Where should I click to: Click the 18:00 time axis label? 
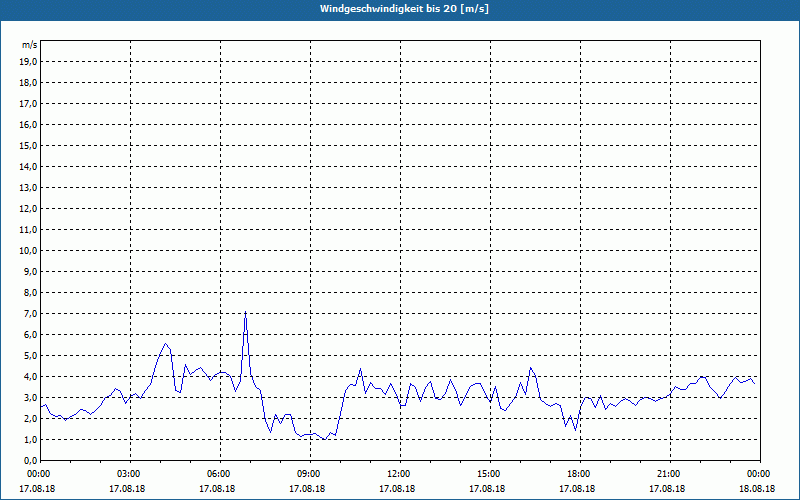pos(579,474)
